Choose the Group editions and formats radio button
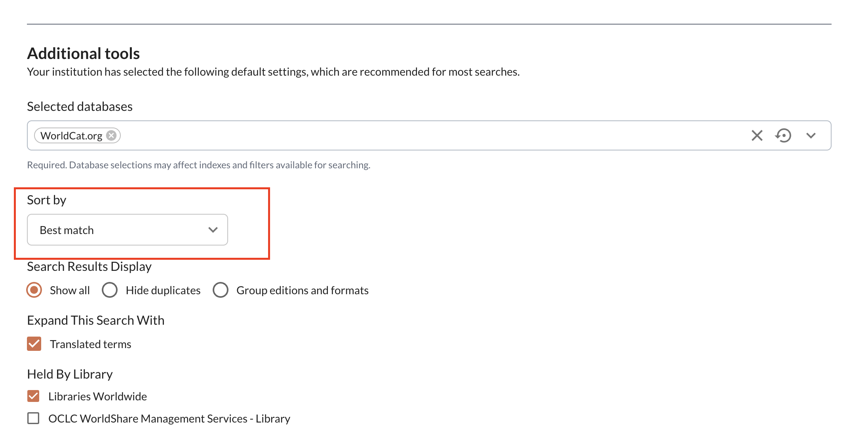Image resolution: width=868 pixels, height=434 pixels. 221,290
